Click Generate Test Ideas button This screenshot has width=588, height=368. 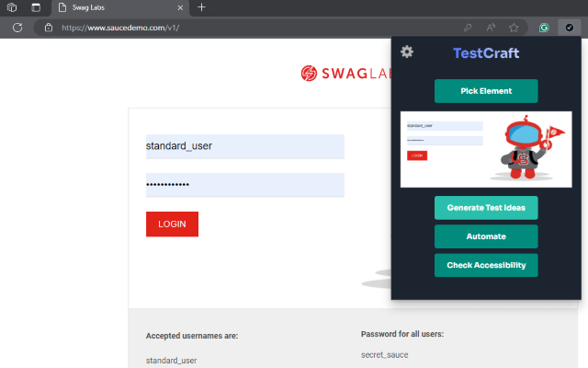point(486,208)
